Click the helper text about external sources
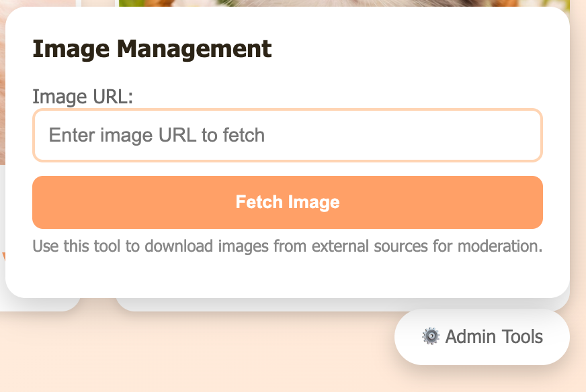This screenshot has height=392, width=586. (x=287, y=246)
